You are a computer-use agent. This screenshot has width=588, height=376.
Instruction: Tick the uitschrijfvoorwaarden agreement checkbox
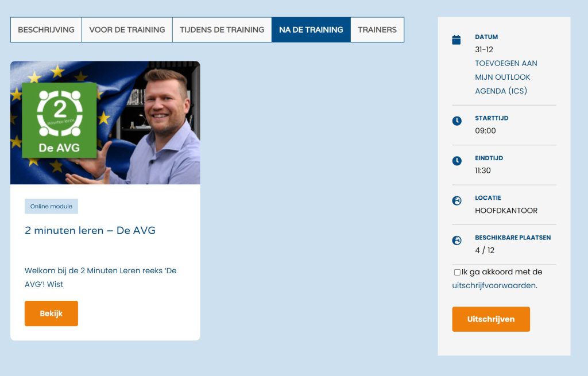pos(457,272)
